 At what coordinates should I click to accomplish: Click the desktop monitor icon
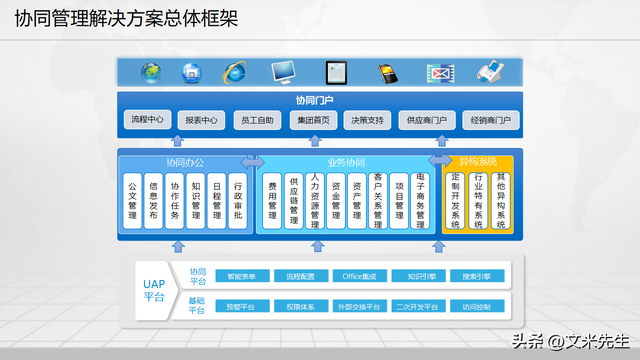283,72
